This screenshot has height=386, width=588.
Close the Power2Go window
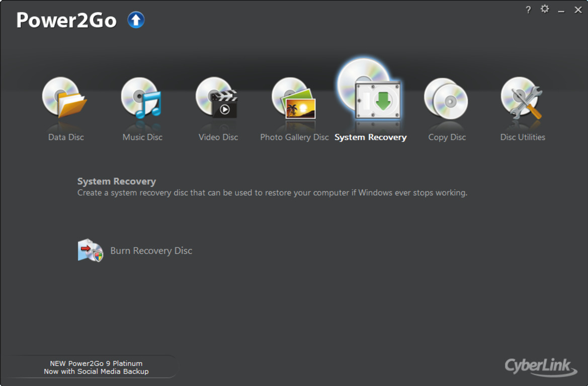pyautogui.click(x=578, y=10)
